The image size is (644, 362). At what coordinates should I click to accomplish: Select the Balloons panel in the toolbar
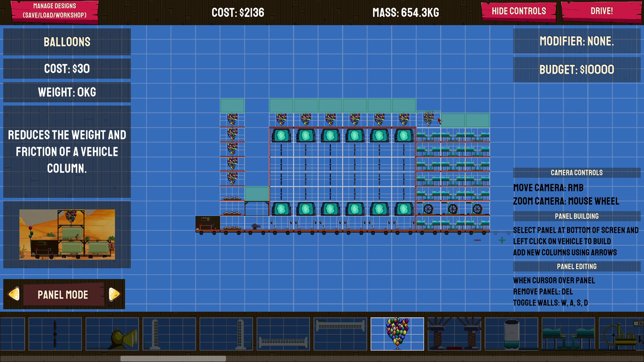[397, 334]
